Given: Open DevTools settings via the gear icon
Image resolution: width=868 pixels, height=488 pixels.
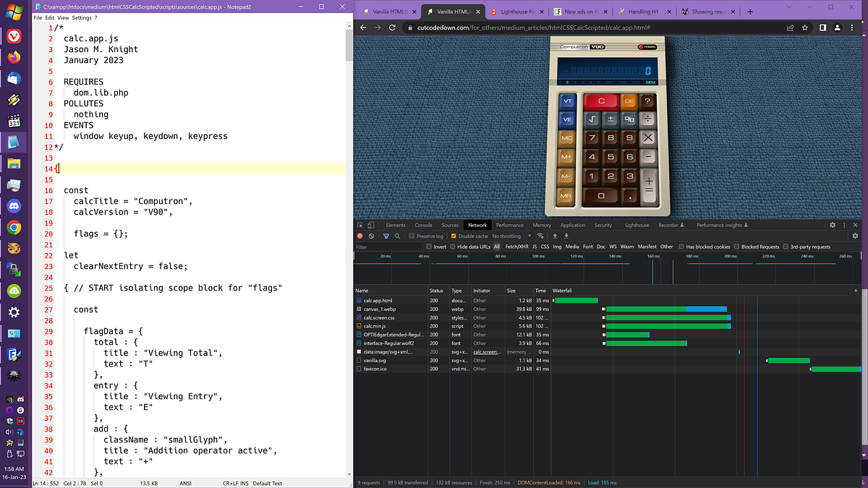Looking at the screenshot, I should [833, 225].
